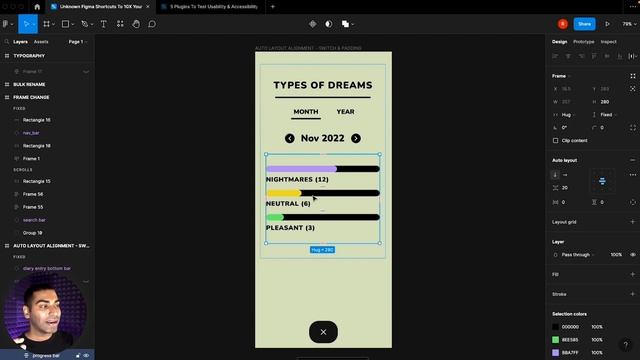
Task: Click the MONTH tab in design
Action: pos(306,112)
